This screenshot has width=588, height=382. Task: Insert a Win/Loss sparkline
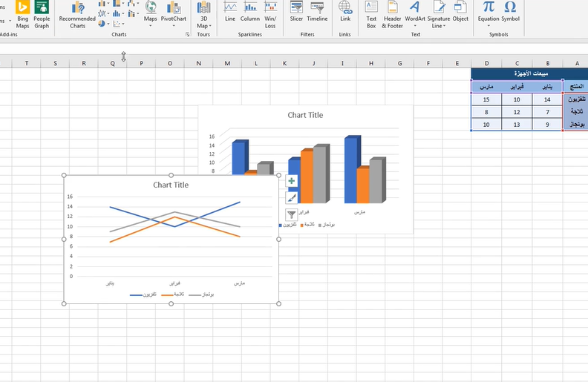coord(270,15)
